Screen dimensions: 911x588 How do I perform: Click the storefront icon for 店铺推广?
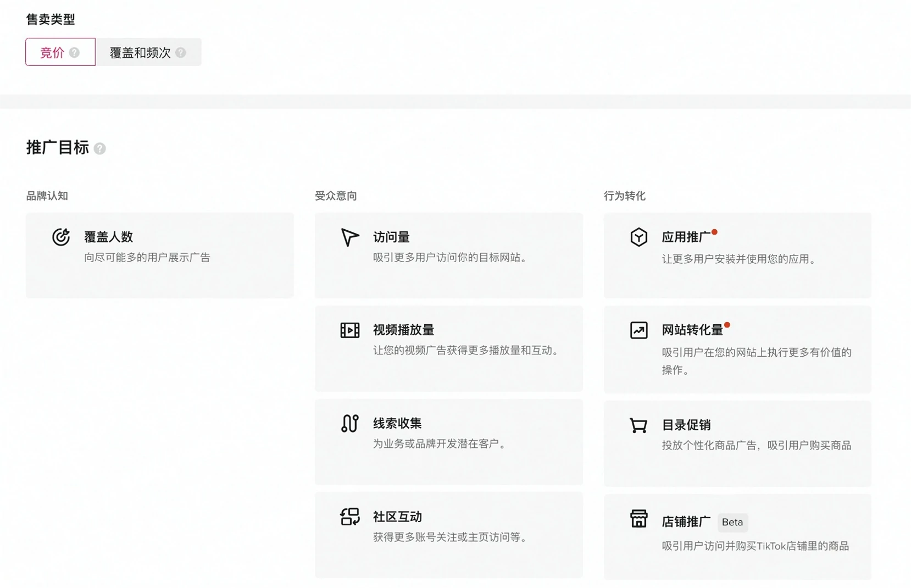tap(638, 519)
